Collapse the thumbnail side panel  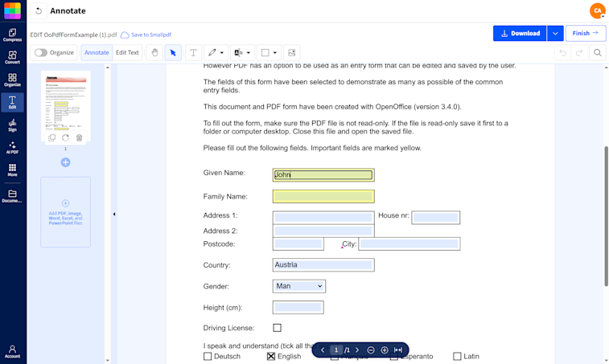[114, 214]
